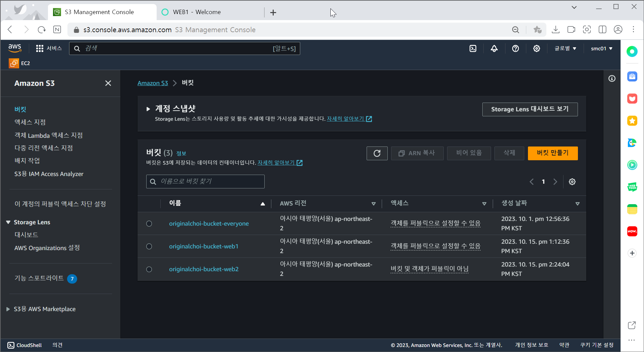Open originalchoi-bucket-everyone bucket link
The height and width of the screenshot is (352, 644).
[209, 224]
